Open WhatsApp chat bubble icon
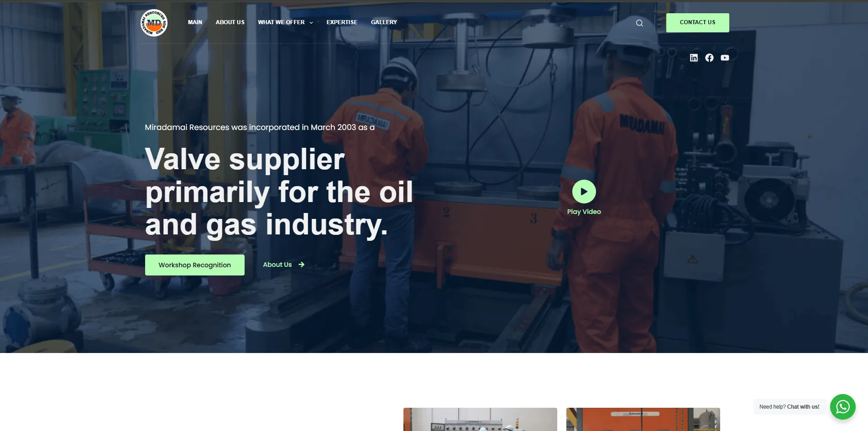The image size is (868, 431). pyautogui.click(x=842, y=407)
